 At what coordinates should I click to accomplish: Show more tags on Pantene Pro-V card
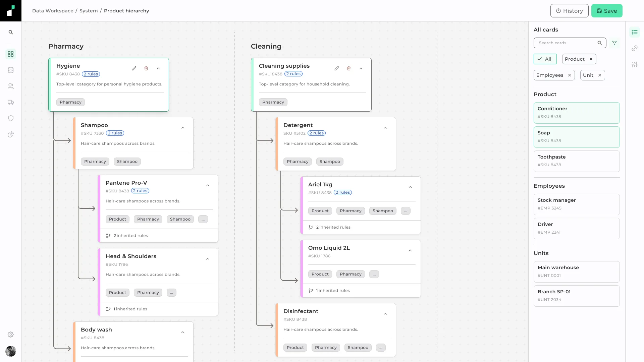203,219
